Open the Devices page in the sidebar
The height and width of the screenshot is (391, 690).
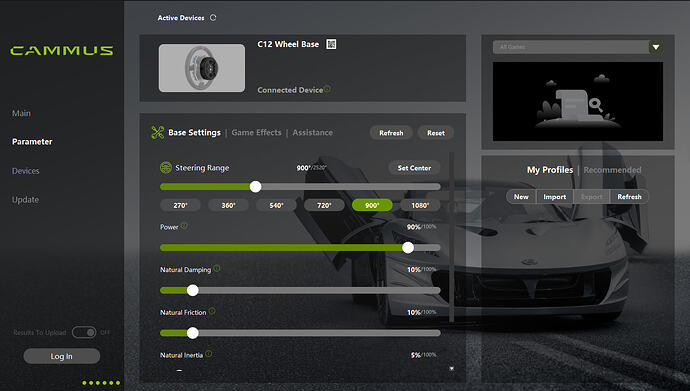[26, 171]
